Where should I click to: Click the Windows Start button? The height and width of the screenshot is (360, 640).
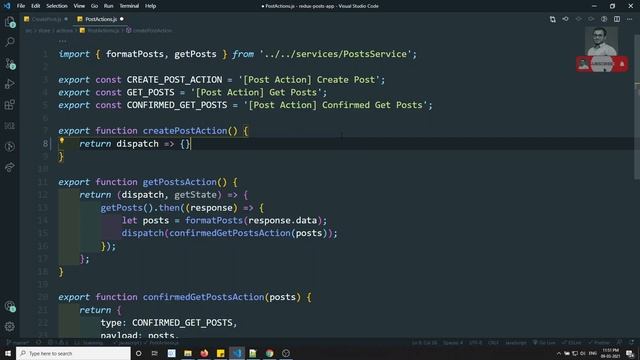click(x=8, y=353)
